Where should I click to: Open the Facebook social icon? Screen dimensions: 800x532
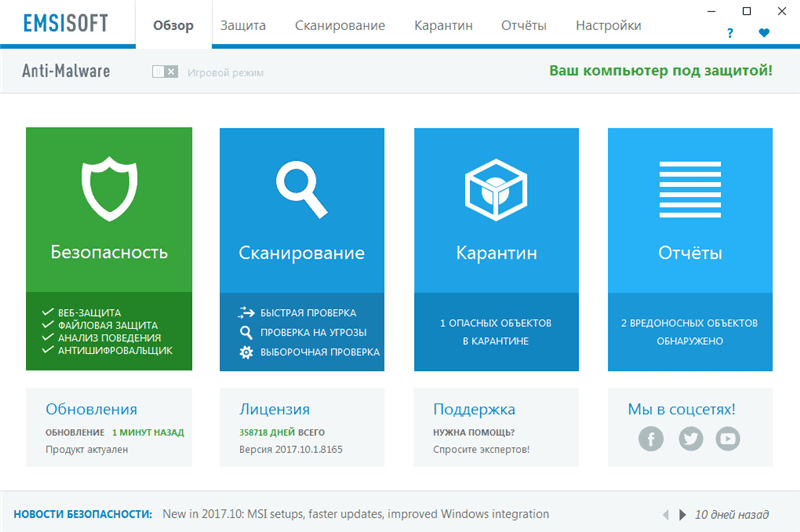[651, 439]
